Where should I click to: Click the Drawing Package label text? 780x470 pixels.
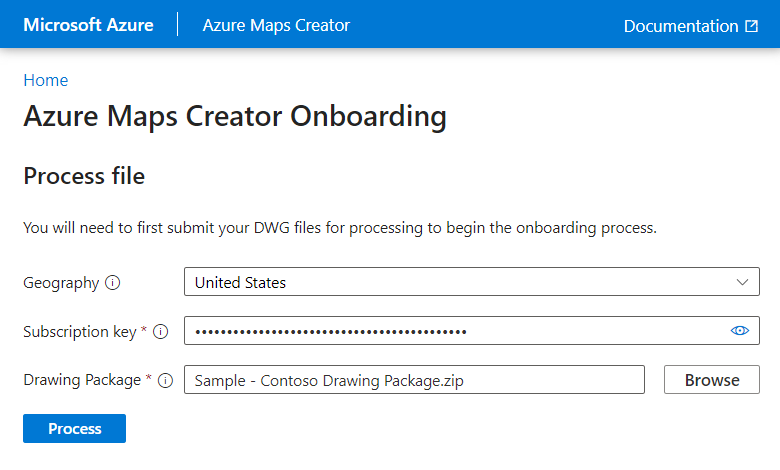pyautogui.click(x=83, y=380)
